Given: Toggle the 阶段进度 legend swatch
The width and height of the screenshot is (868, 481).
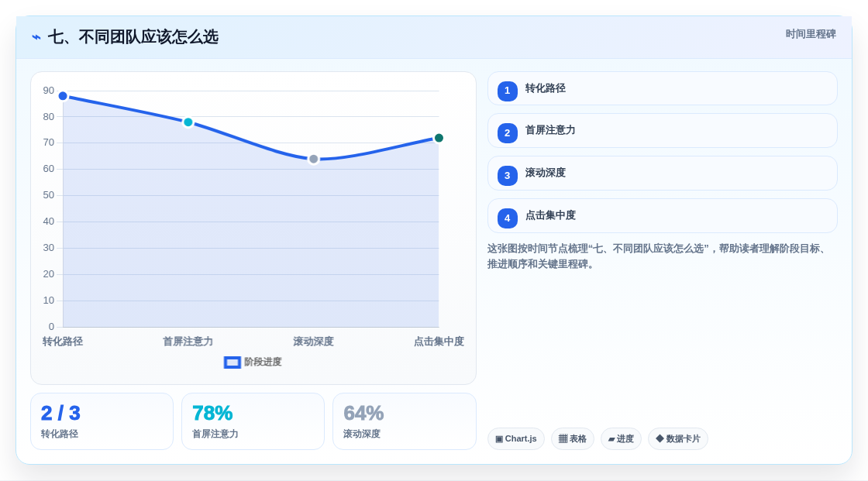Looking at the screenshot, I should tap(232, 362).
